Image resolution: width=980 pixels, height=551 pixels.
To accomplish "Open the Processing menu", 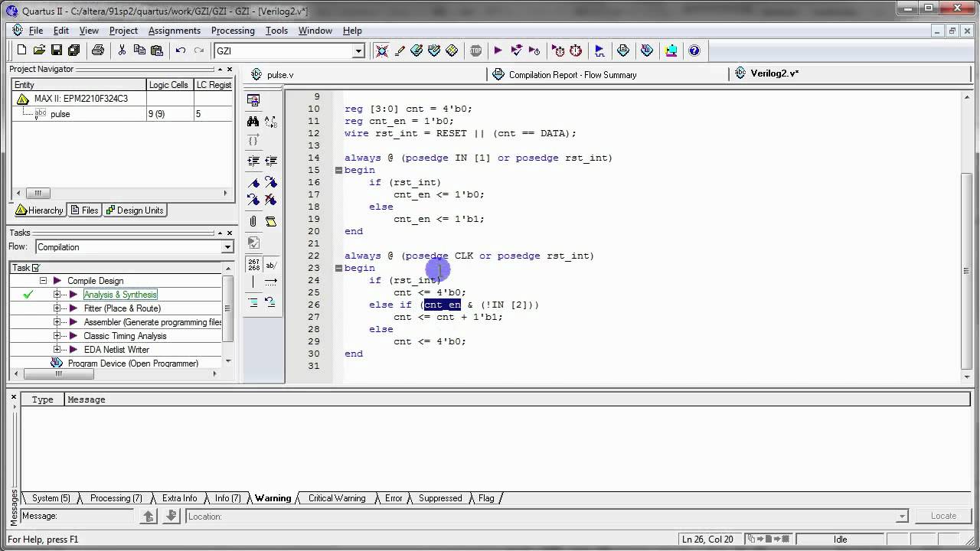I will (233, 31).
